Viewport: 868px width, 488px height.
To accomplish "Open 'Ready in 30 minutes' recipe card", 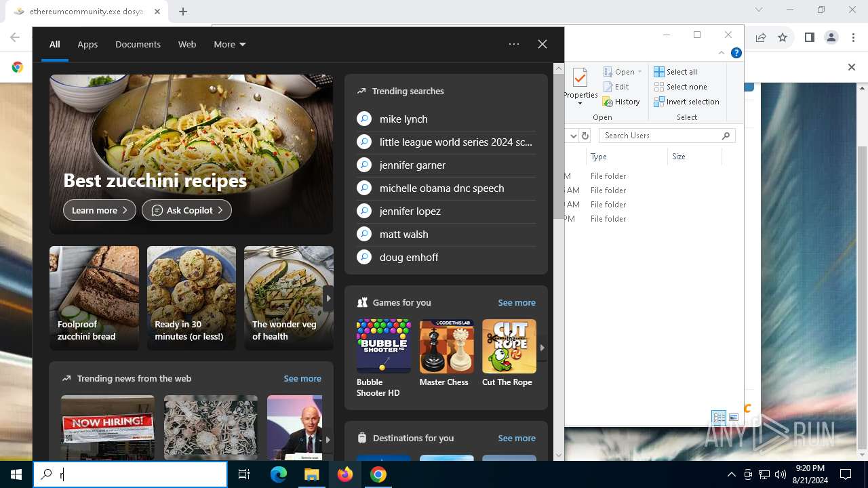I will (x=191, y=298).
